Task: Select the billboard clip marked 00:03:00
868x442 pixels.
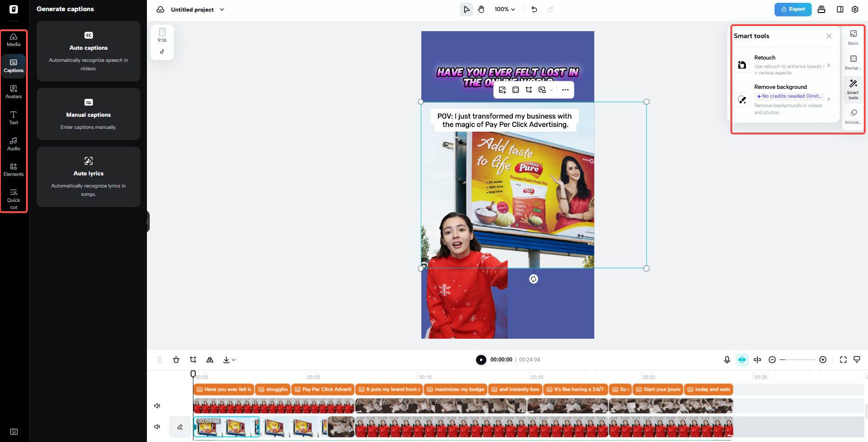Action: pyautogui.click(x=226, y=427)
